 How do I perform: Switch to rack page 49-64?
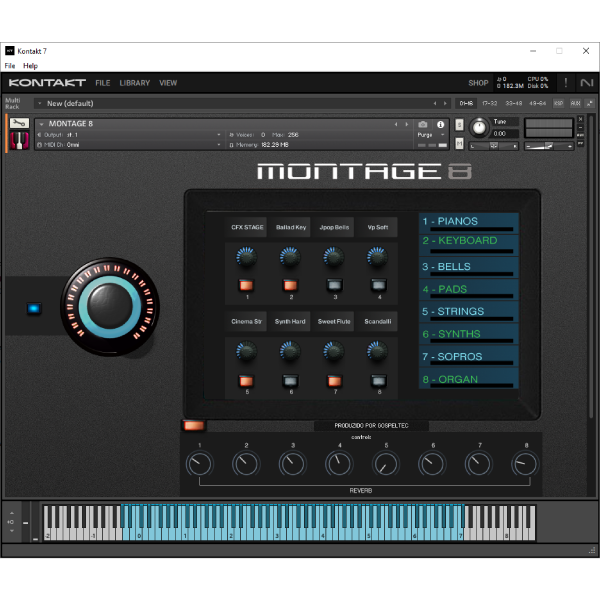pyautogui.click(x=537, y=103)
